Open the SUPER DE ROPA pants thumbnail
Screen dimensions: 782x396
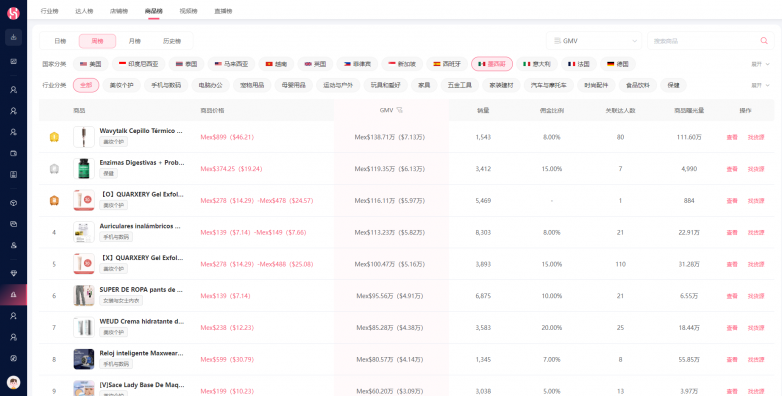(84, 295)
